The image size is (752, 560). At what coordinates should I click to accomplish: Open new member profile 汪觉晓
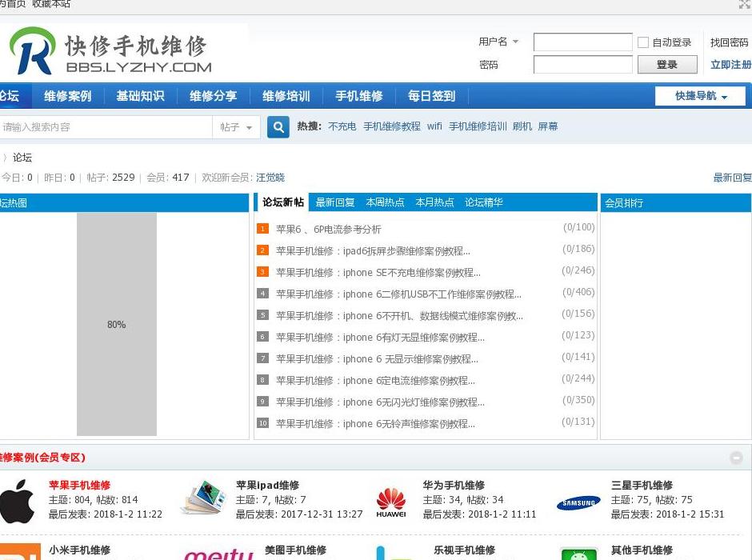[x=270, y=178]
